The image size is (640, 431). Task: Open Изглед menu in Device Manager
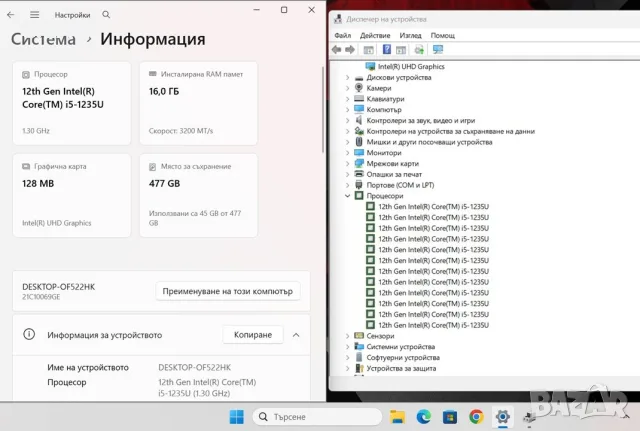410,36
